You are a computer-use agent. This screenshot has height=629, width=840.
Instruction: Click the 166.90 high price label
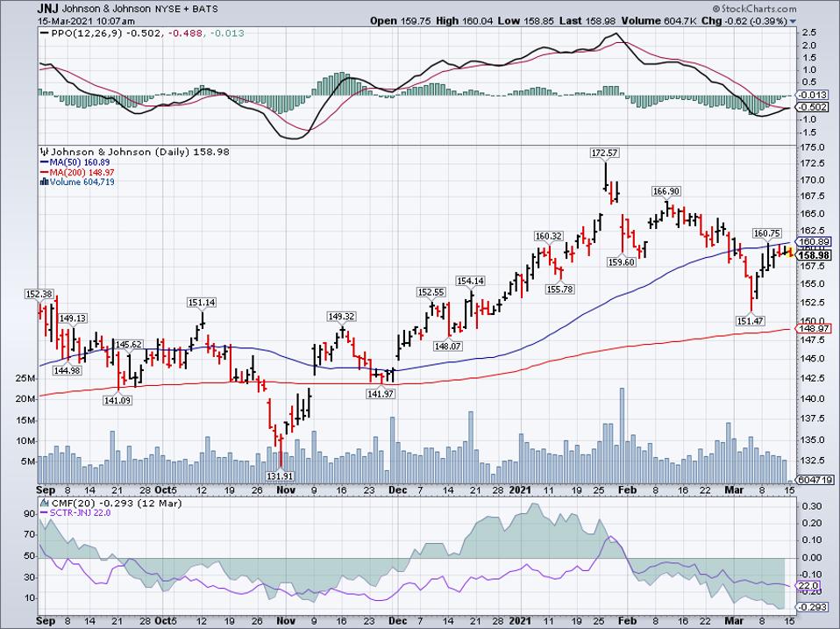tap(666, 191)
